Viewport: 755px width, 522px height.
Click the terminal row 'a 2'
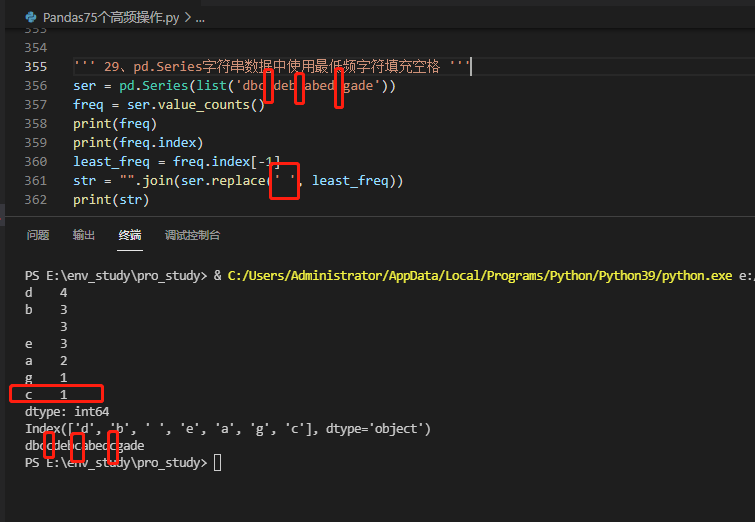(x=46, y=361)
